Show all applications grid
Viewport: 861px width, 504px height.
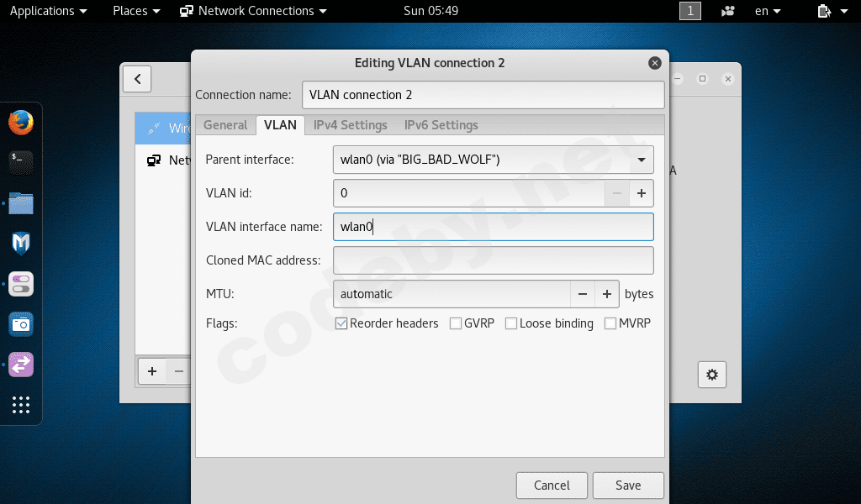click(x=21, y=405)
